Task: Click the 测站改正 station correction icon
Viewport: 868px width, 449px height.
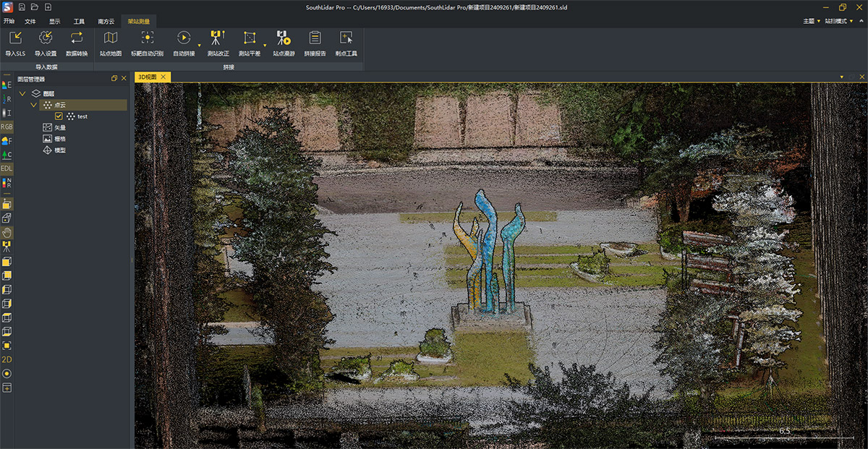Action: click(x=218, y=38)
